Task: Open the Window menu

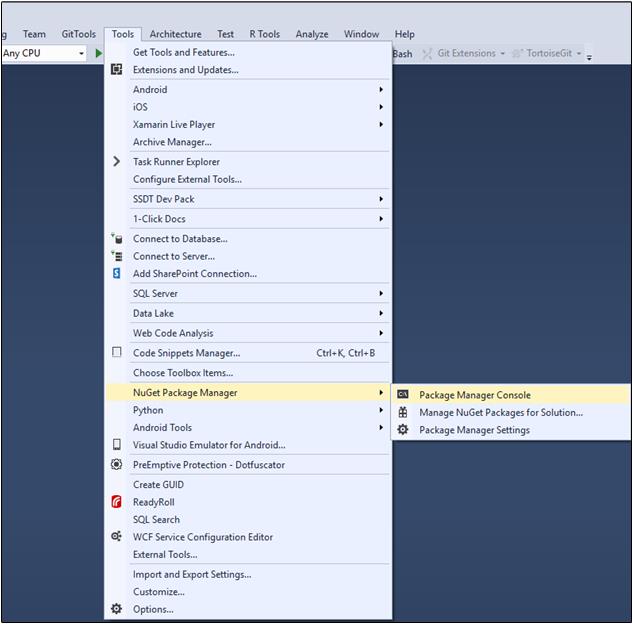Action: [361, 34]
